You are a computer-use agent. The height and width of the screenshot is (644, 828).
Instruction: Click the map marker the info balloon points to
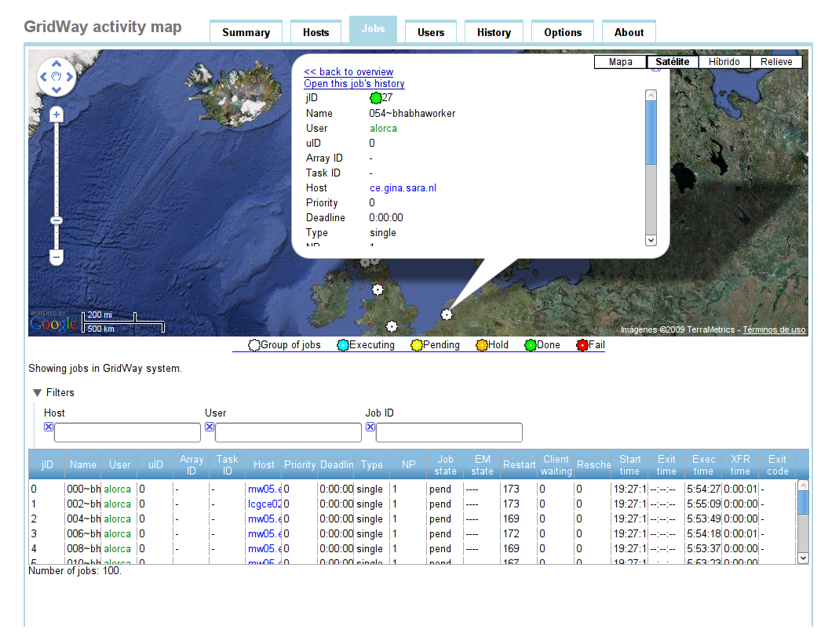click(447, 315)
